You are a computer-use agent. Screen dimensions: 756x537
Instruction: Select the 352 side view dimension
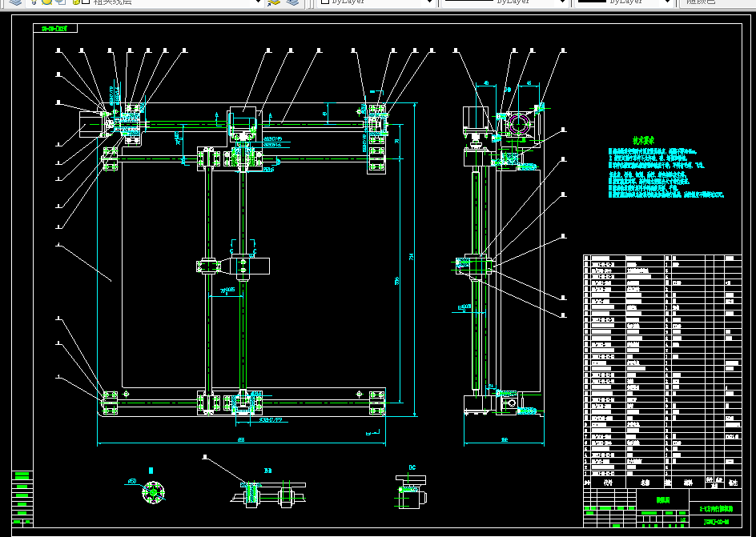coord(505,439)
